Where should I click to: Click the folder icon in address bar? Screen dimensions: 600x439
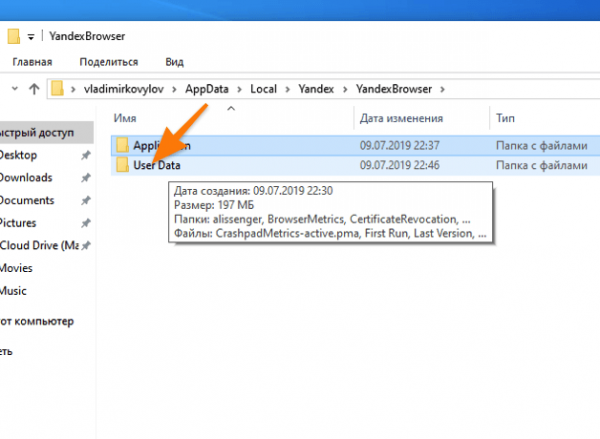(57, 88)
